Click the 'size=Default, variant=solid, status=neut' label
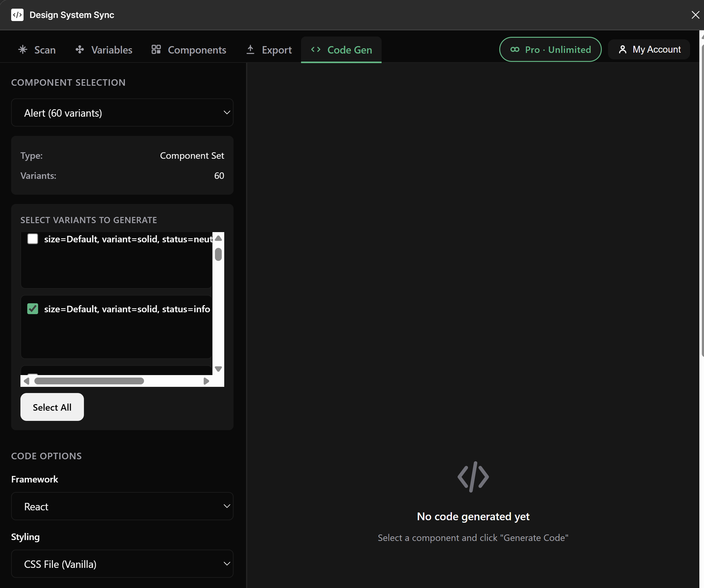 tap(129, 239)
